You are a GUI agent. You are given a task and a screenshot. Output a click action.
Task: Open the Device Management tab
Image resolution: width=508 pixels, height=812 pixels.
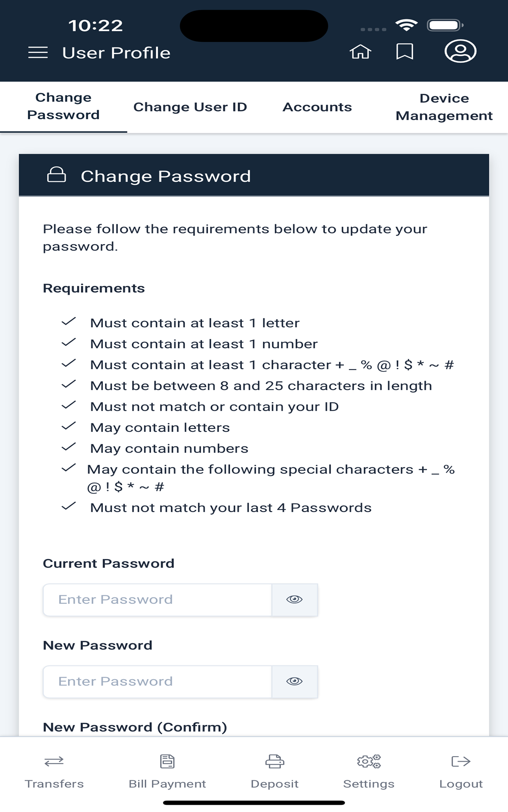444,107
